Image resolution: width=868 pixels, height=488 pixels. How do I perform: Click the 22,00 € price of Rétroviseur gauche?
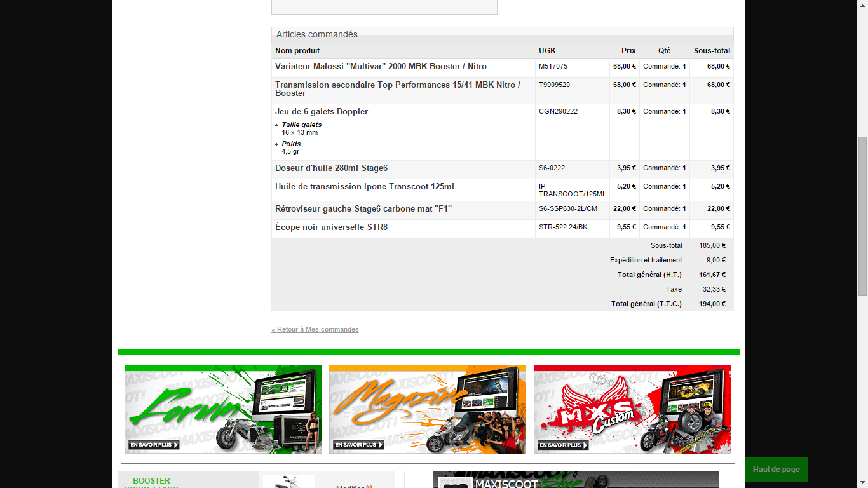pos(625,208)
